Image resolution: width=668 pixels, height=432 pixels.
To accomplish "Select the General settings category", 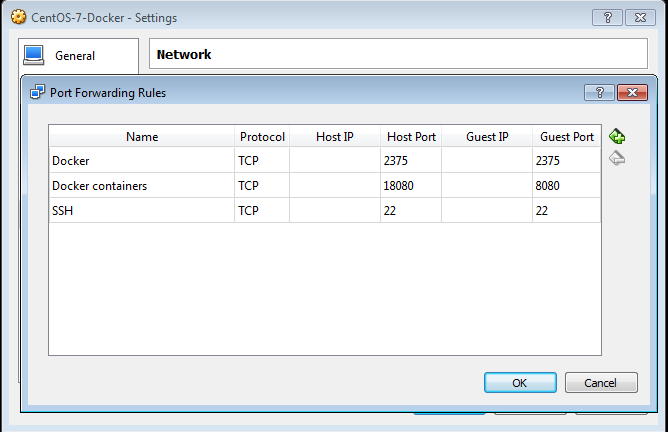I will [x=78, y=56].
